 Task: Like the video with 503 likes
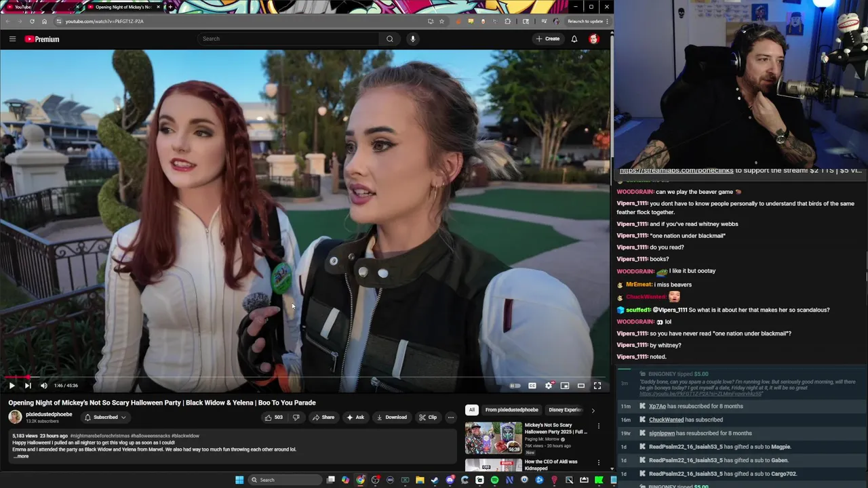click(x=273, y=418)
